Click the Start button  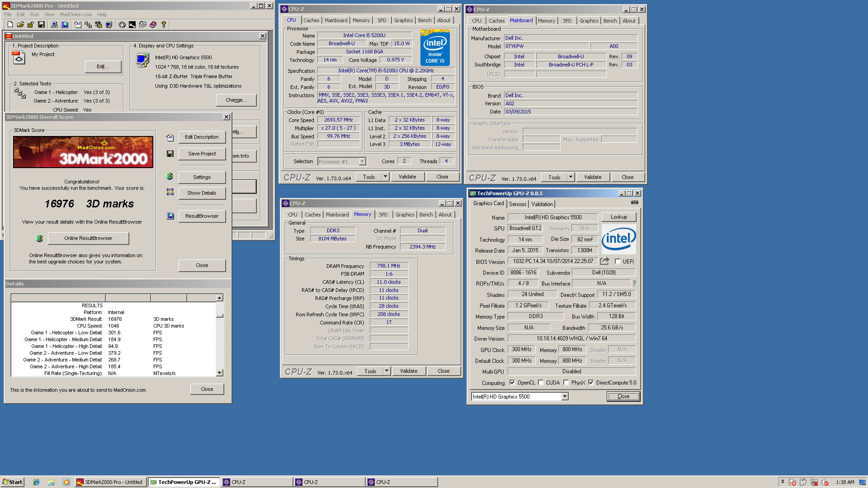coord(13,482)
